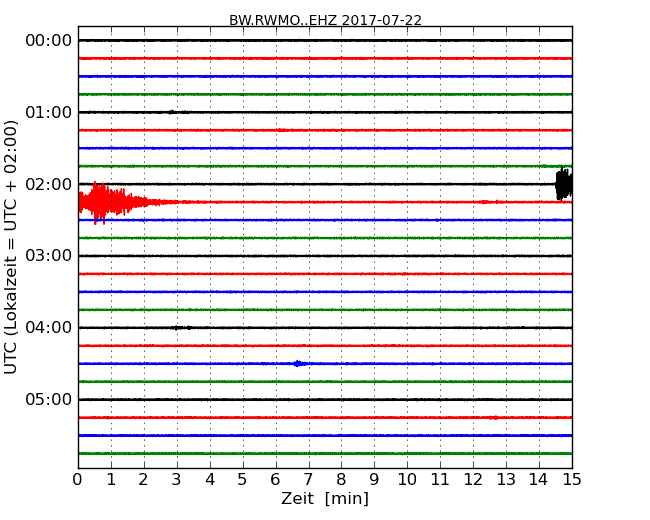Image resolution: width=650 pixels, height=520 pixels.
Task: Click the black event burst near minute 15
Action: pos(564,184)
